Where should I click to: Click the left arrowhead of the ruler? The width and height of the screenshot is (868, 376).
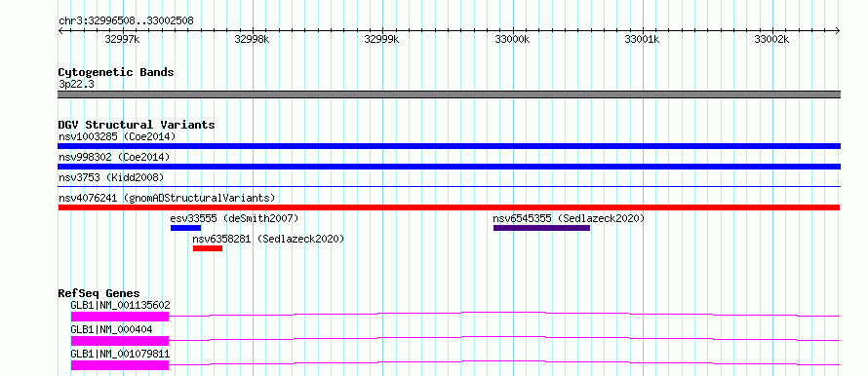click(60, 31)
